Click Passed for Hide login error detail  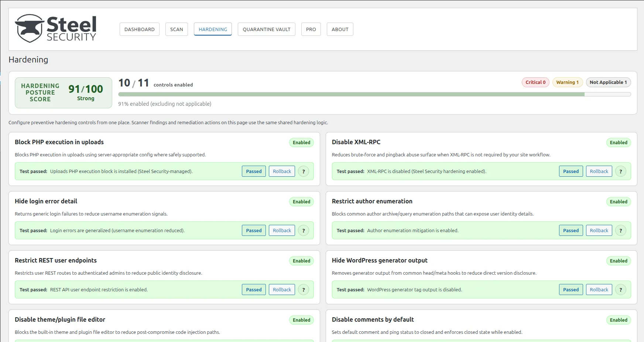[x=254, y=230]
